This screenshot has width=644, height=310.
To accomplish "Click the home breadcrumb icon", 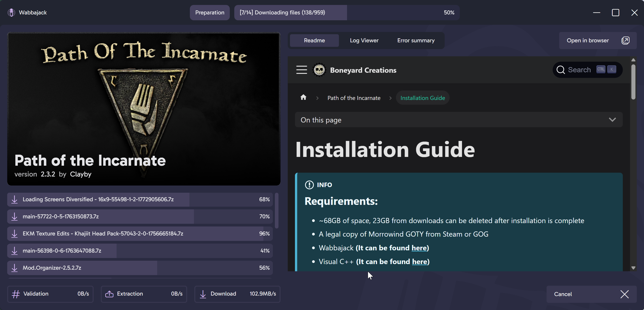I will click(303, 97).
